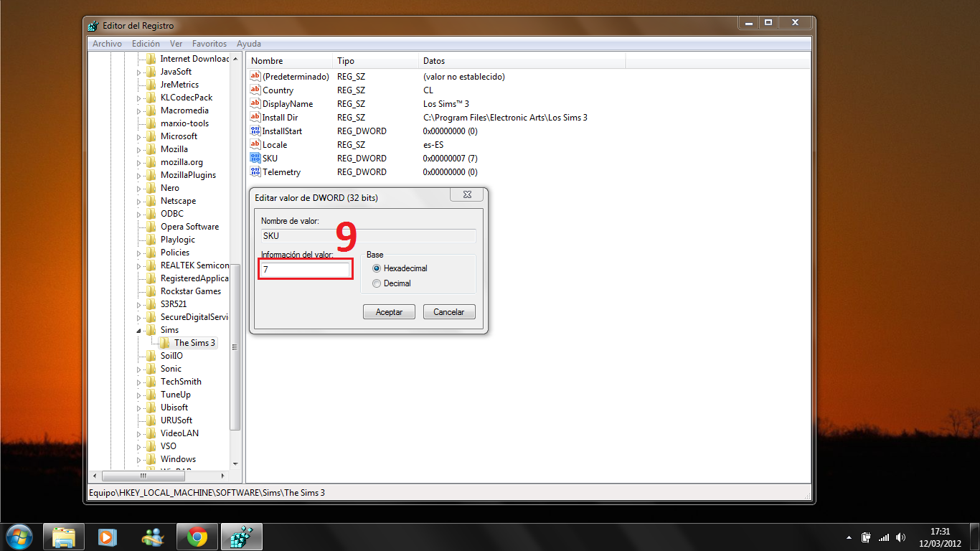Launch Windows Media Player from taskbar
Screen dimensions: 980x551
107,537
